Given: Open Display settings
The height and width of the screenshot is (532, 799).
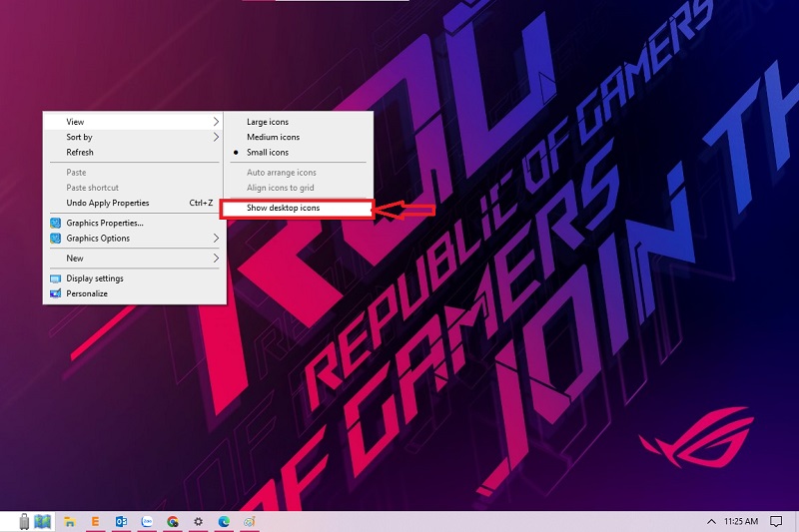Looking at the screenshot, I should pos(95,278).
